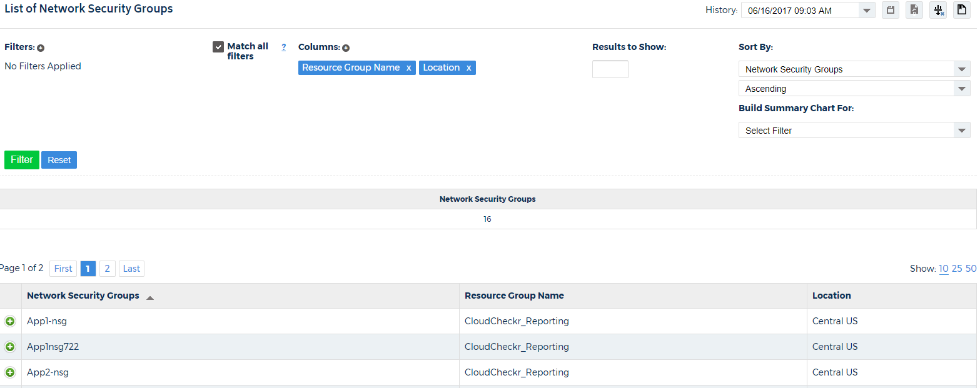
Task: Toggle the Match all filters checkbox
Action: pyautogui.click(x=218, y=47)
